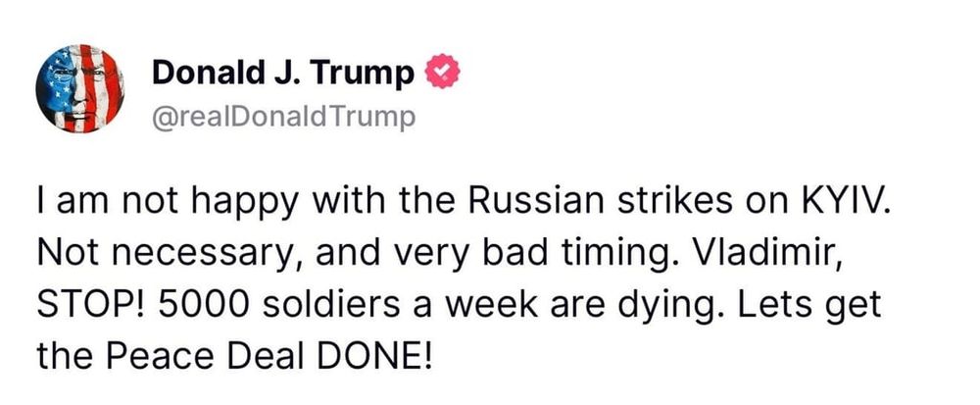Click the pink verified checkmark badge
Screen dimensions: 980x405
tap(443, 73)
